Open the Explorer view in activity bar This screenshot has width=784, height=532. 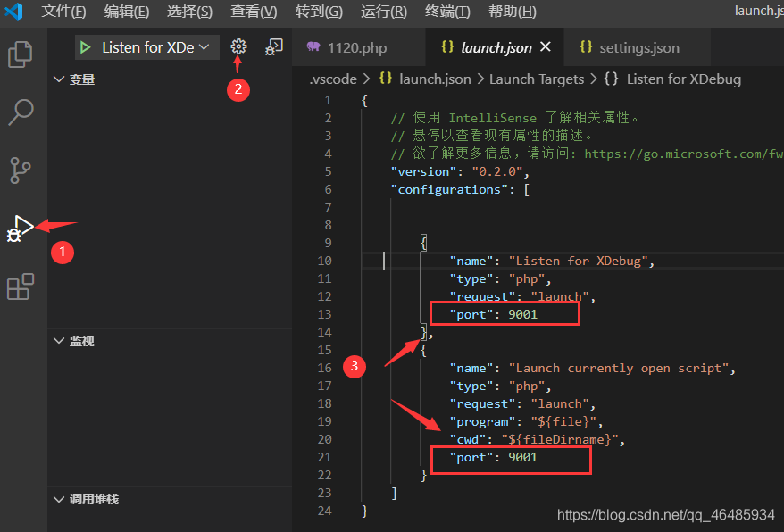[x=20, y=54]
